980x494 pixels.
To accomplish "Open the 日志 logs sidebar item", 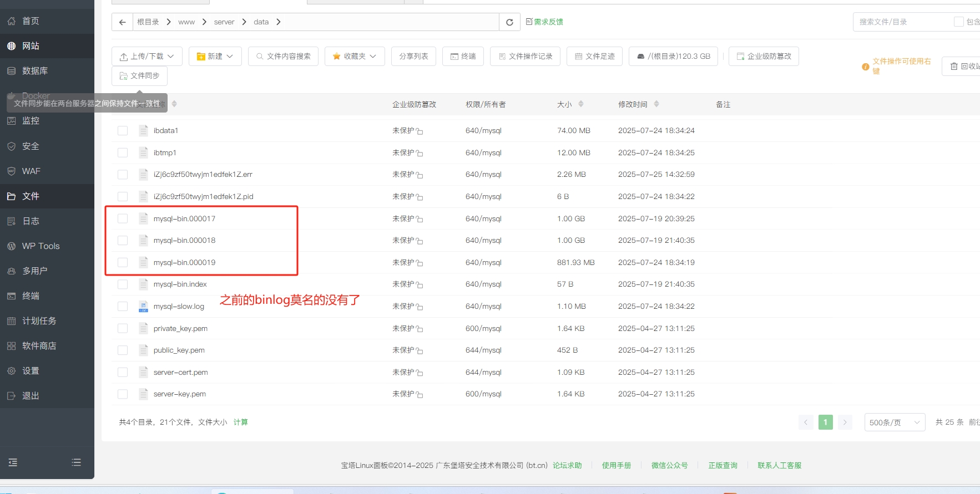I will point(47,221).
